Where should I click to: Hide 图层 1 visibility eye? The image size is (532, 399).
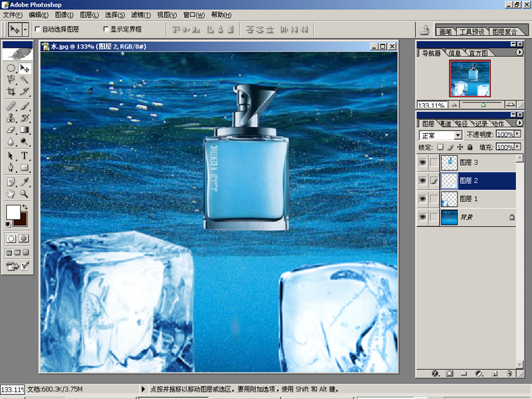click(x=422, y=199)
